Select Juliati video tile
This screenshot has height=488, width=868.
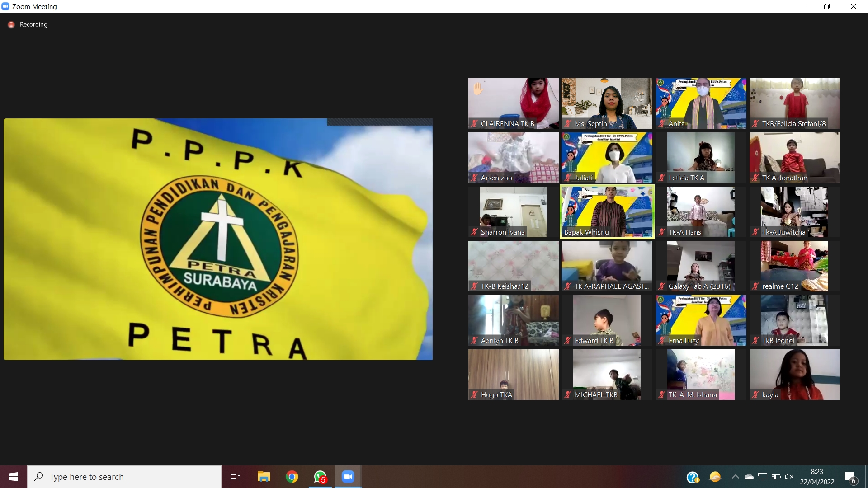(607, 158)
